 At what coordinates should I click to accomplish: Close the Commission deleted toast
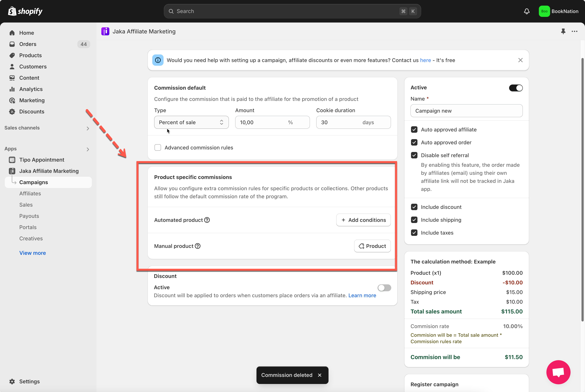(320, 375)
